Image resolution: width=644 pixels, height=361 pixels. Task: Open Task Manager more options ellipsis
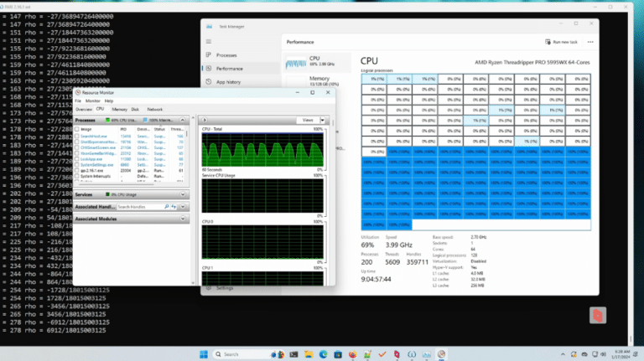tap(590, 42)
